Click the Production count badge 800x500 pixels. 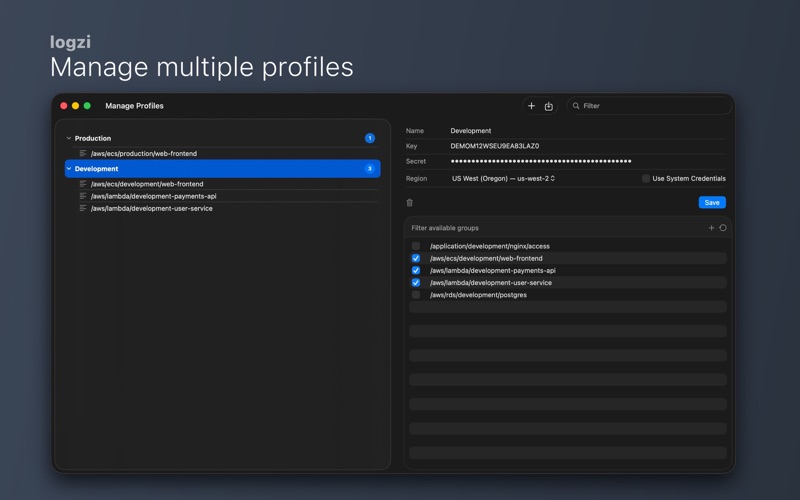pyautogui.click(x=370, y=138)
